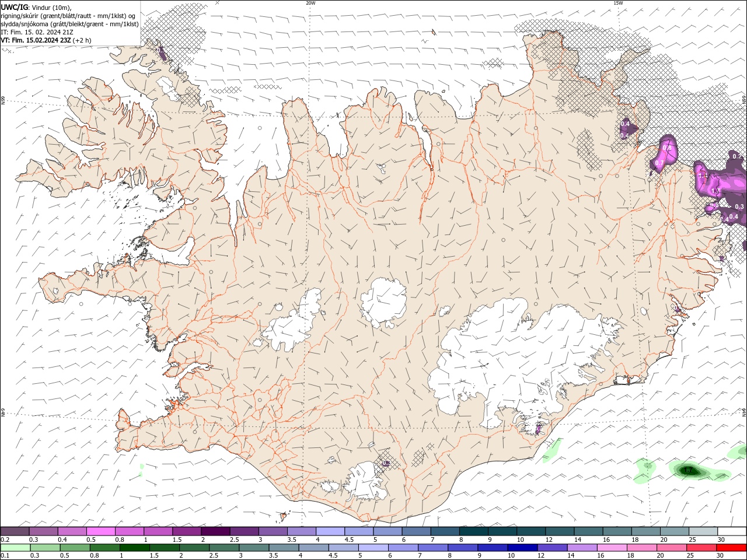Click the 15W longitude label
The image size is (747, 560).
pos(618,3)
